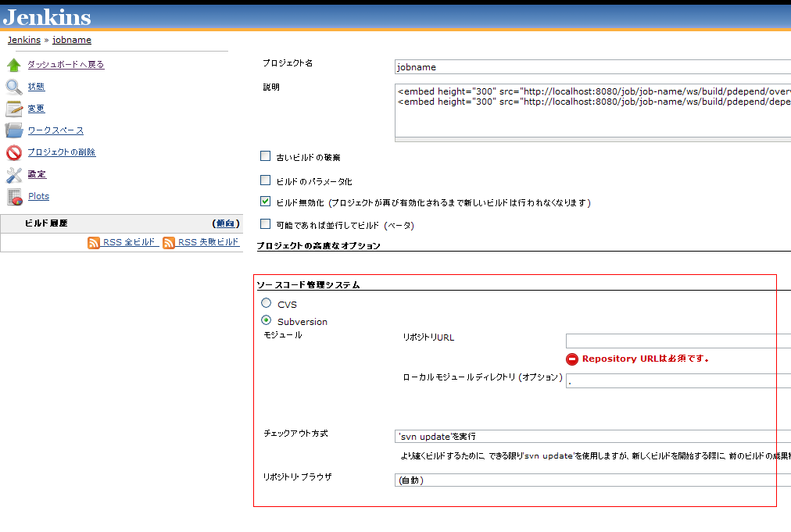
Task: Open ダッシュボードへ戻る link
Action: pyautogui.click(x=66, y=65)
